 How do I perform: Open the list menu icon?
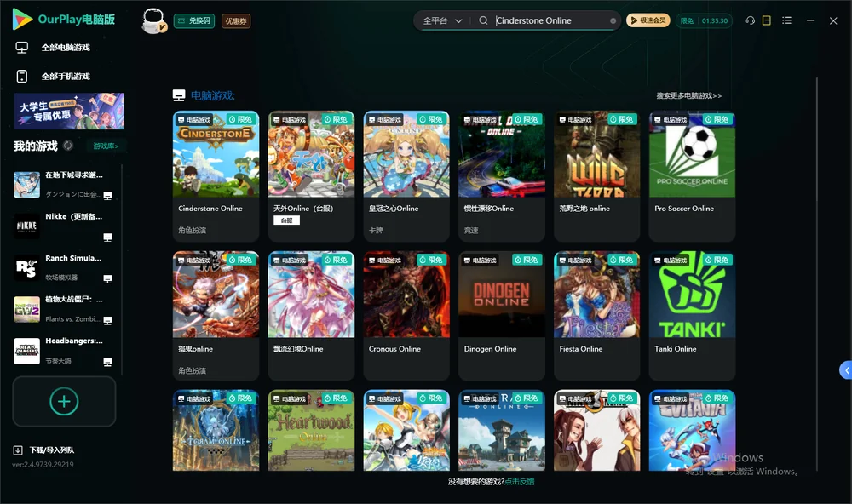tap(786, 20)
